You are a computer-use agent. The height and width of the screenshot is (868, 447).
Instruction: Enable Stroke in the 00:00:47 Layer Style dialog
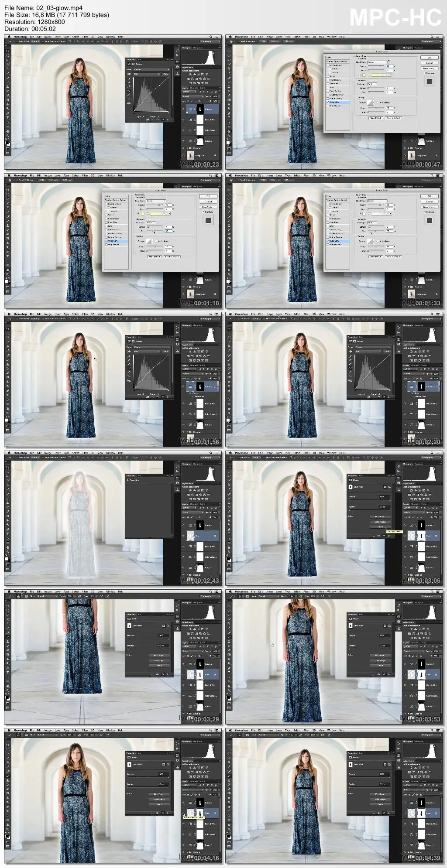pyautogui.click(x=328, y=76)
